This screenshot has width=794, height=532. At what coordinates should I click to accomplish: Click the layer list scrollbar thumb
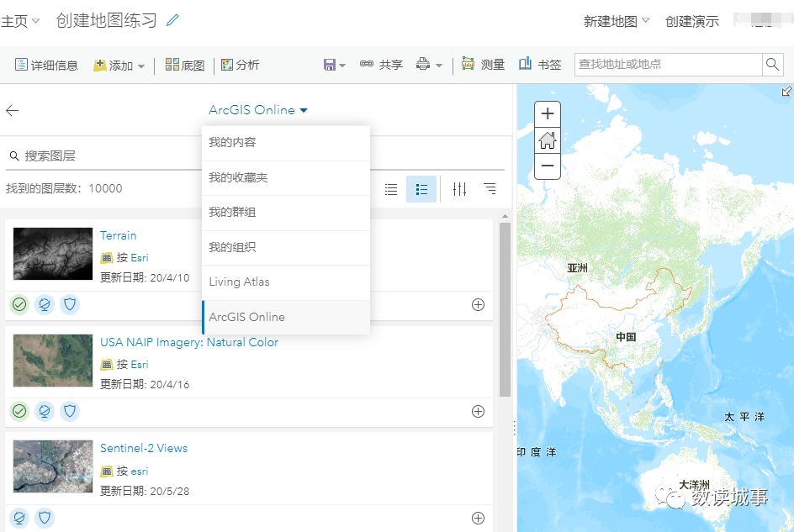pos(505,310)
